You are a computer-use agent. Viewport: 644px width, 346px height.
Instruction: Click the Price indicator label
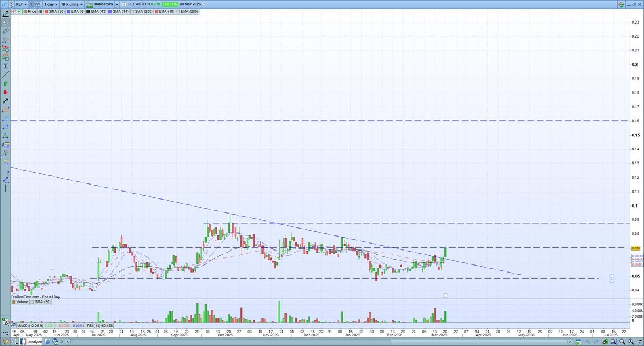(31, 12)
